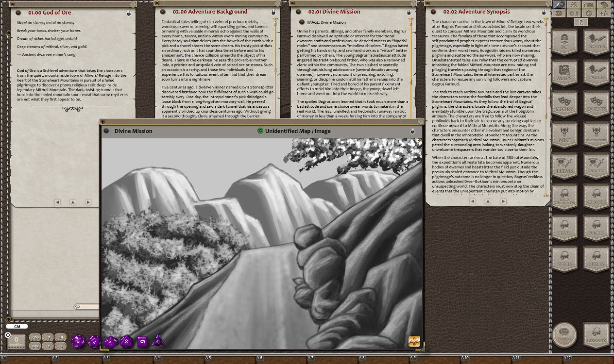Open the Library from the bottom-right corner

click(x=597, y=335)
